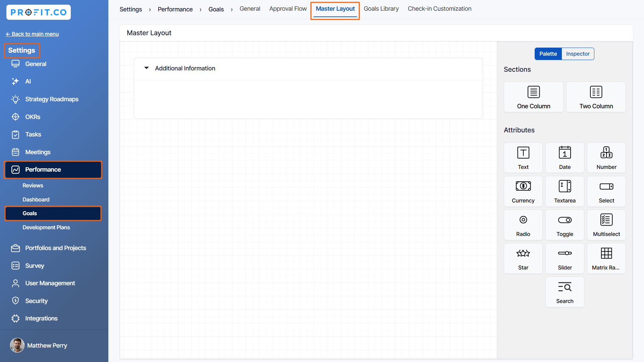Screen dimensions: 644x362
Task: Pick the Currency attribute tile
Action: point(523,191)
